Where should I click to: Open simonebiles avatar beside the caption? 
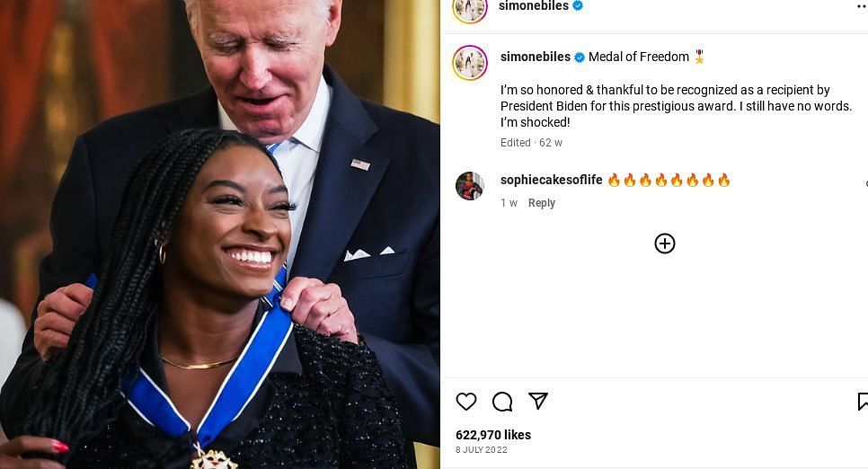point(469,63)
